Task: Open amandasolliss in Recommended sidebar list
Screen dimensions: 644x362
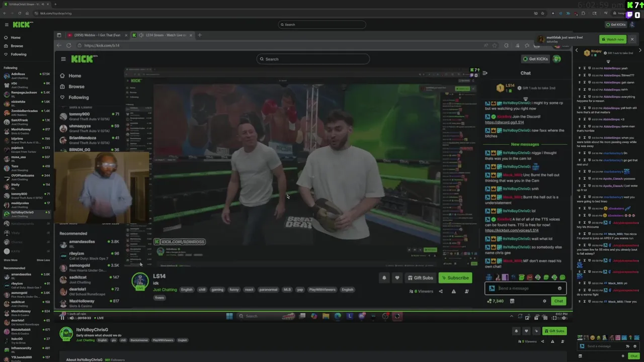Action: [26, 277]
